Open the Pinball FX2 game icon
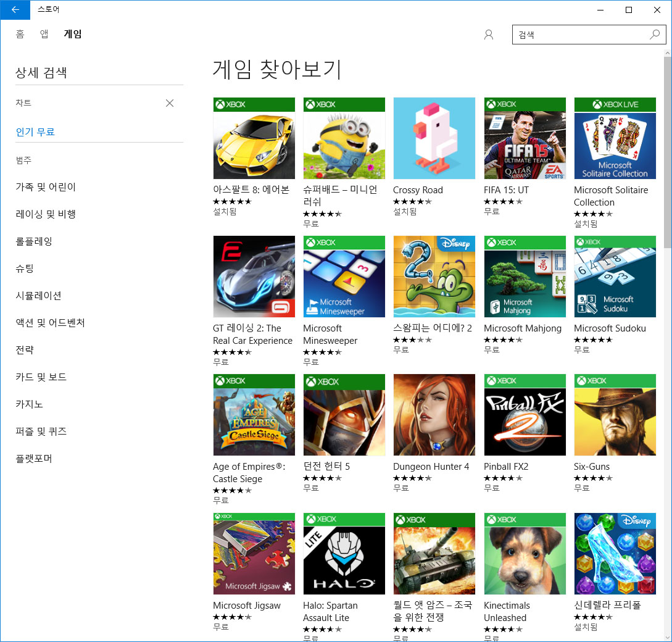 pos(525,415)
